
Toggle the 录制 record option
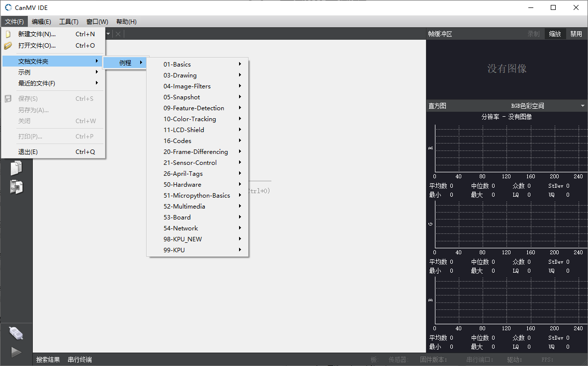click(x=533, y=34)
